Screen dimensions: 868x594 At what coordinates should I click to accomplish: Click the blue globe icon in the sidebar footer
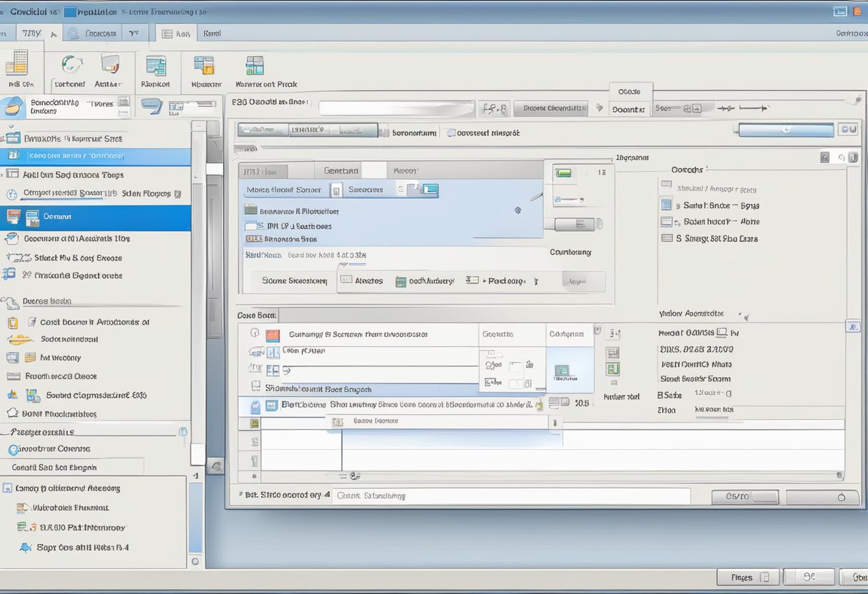coord(14,448)
